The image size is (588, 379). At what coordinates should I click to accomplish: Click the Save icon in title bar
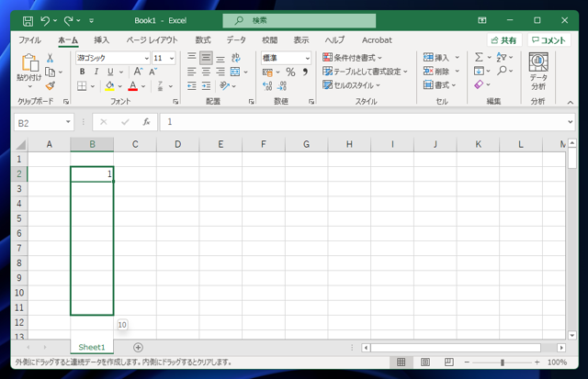(28, 21)
